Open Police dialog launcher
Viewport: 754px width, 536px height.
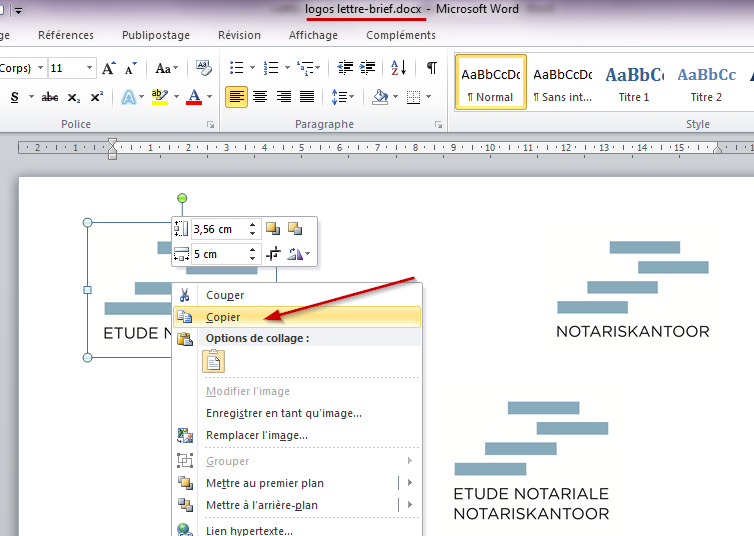[x=210, y=125]
